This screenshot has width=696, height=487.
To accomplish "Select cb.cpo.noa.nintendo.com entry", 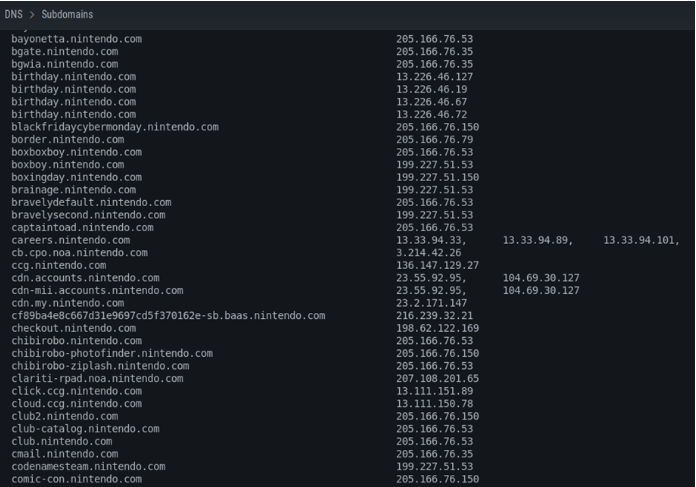I will click(x=79, y=253).
